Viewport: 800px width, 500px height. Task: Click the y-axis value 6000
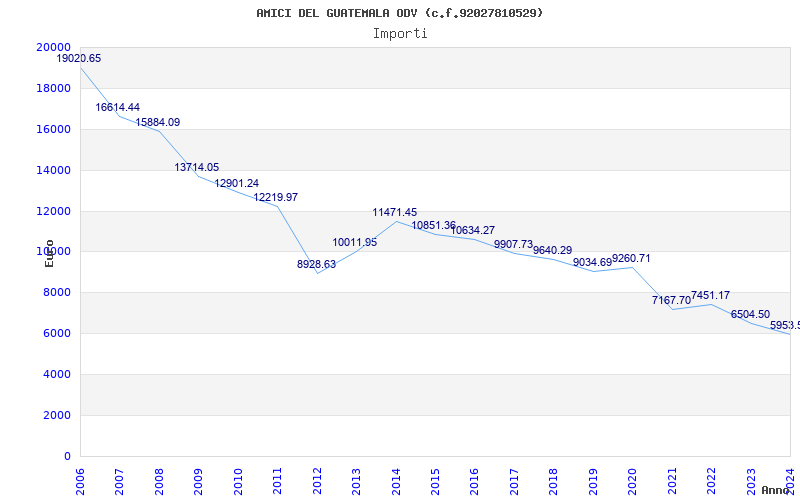57,333
